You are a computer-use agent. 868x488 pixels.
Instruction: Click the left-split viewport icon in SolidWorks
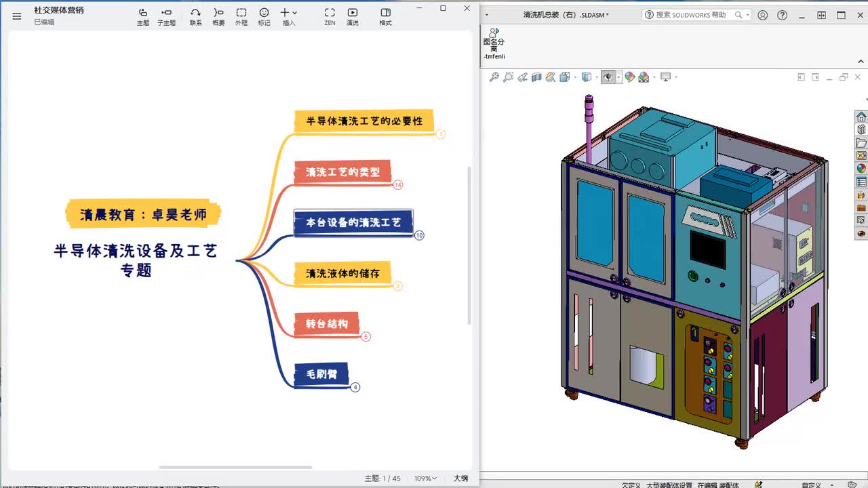(801, 77)
